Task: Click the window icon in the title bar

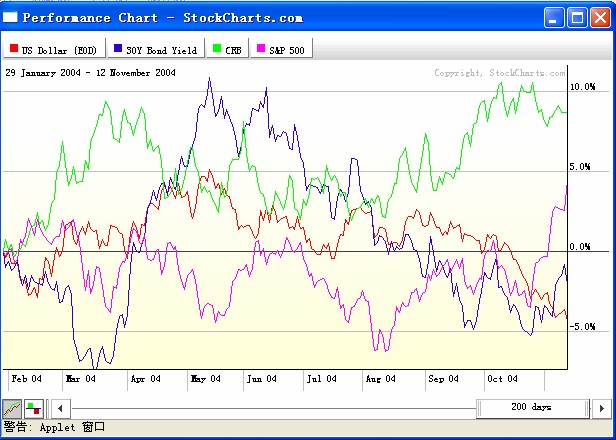Action: pos(10,17)
